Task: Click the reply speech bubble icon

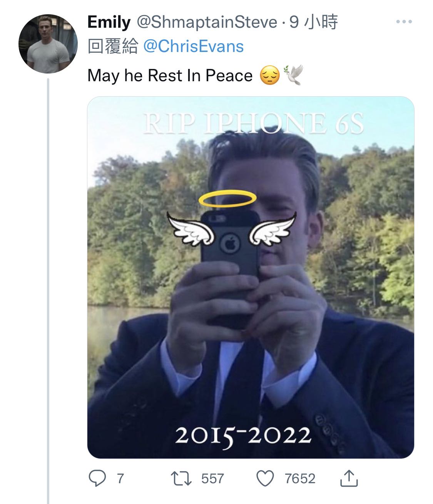Action: [97, 478]
